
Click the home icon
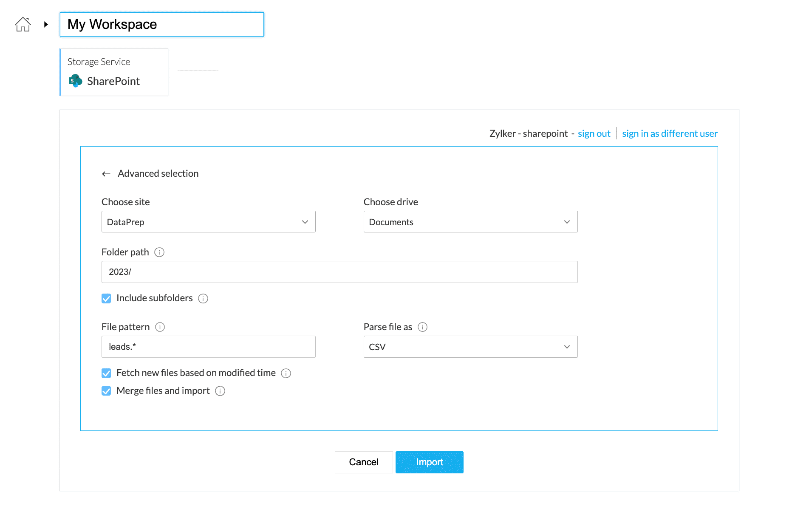point(23,24)
